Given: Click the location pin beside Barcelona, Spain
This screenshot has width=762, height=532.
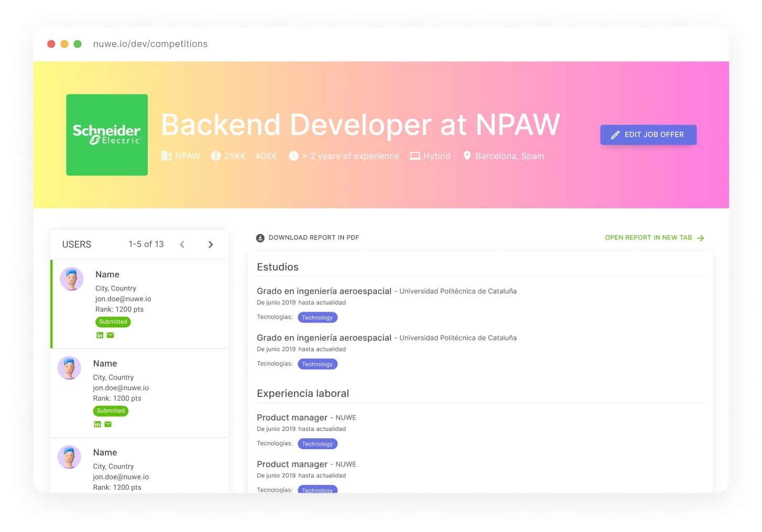Looking at the screenshot, I should pyautogui.click(x=467, y=156).
